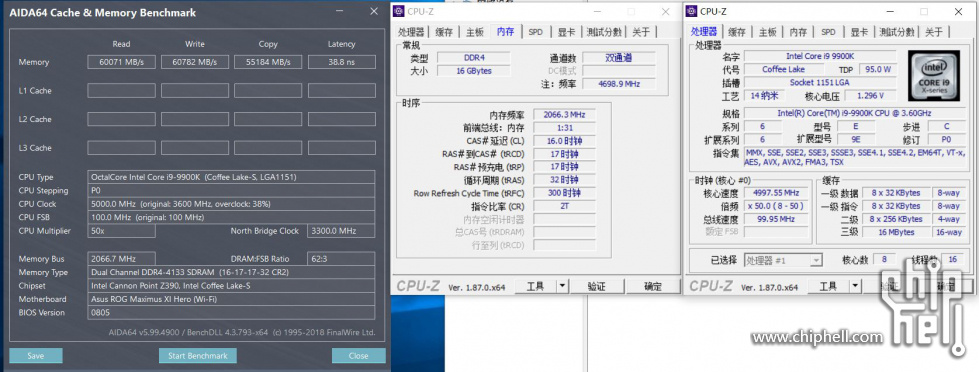Open 关于 tab in CPU-Z memory window
This screenshot has width=979, height=372.
(x=641, y=32)
